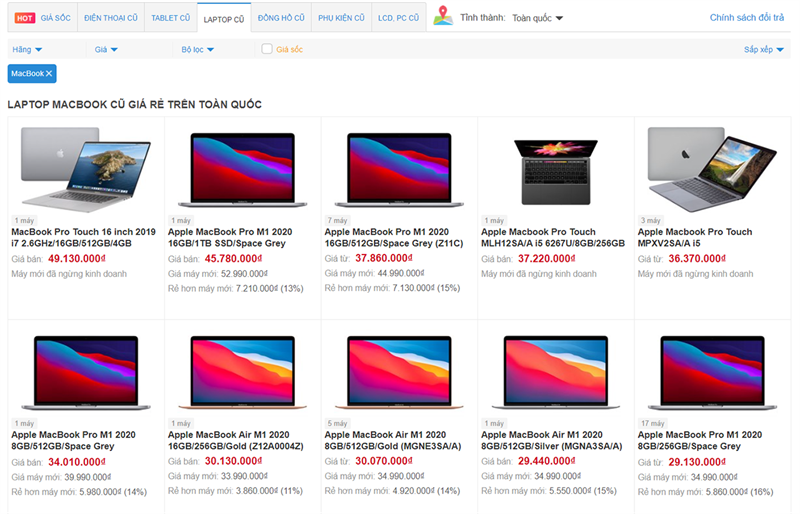The height and width of the screenshot is (514, 800).
Task: Click the 45.780.000₫ price
Action: pos(234,259)
